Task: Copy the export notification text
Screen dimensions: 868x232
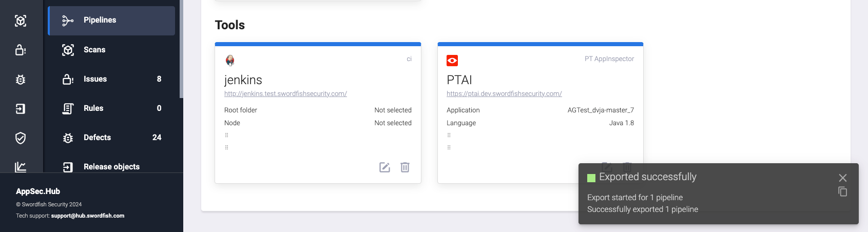Action: click(843, 191)
